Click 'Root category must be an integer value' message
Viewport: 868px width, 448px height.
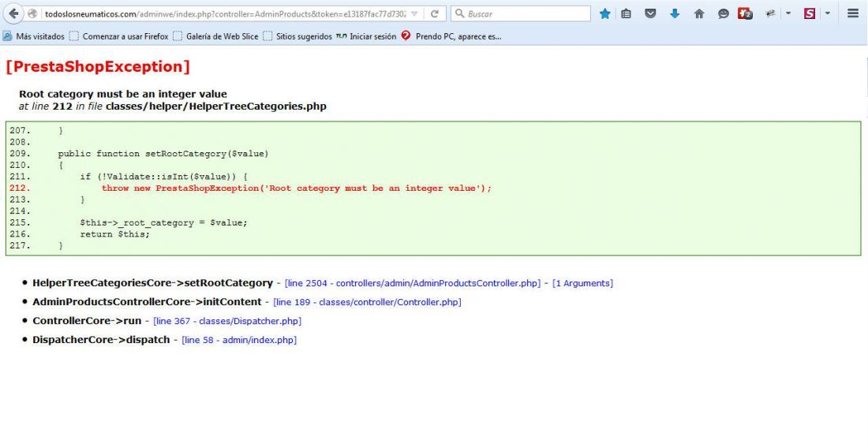(123, 94)
